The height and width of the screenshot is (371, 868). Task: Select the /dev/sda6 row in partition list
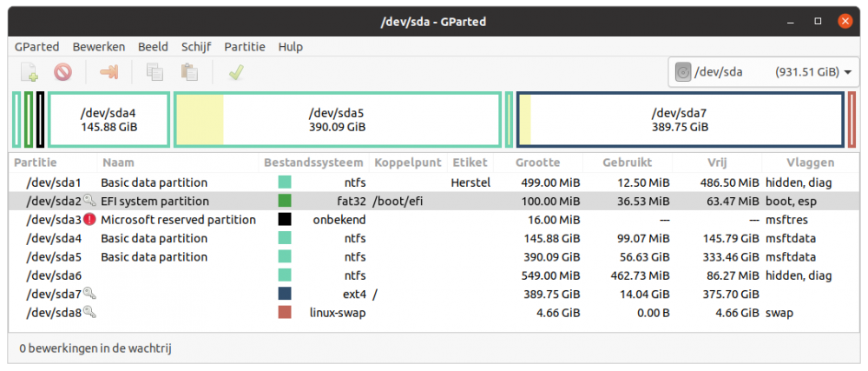(x=53, y=275)
